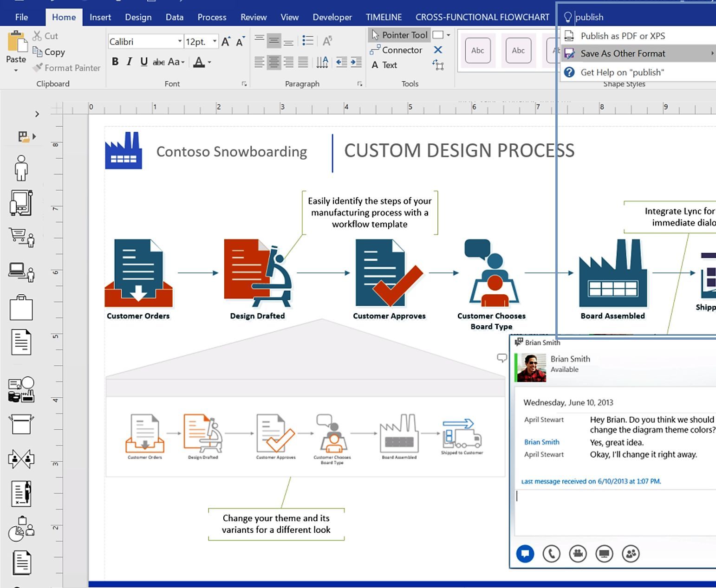
Task: Enable strikethrough text formatting
Action: 159,61
